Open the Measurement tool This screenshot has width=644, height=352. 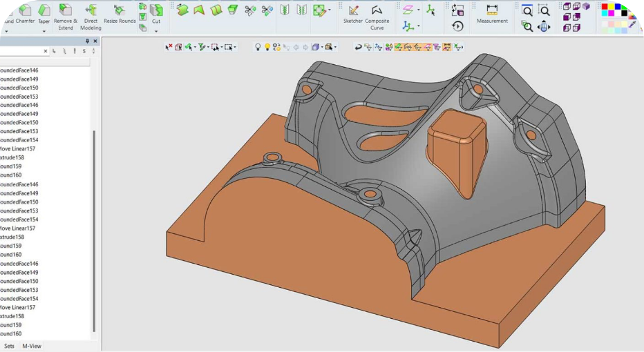click(492, 14)
